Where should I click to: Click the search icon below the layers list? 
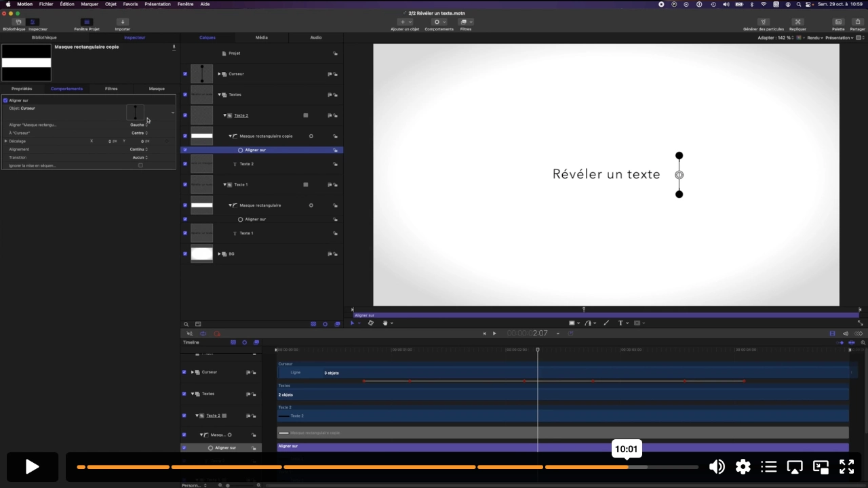coord(186,324)
